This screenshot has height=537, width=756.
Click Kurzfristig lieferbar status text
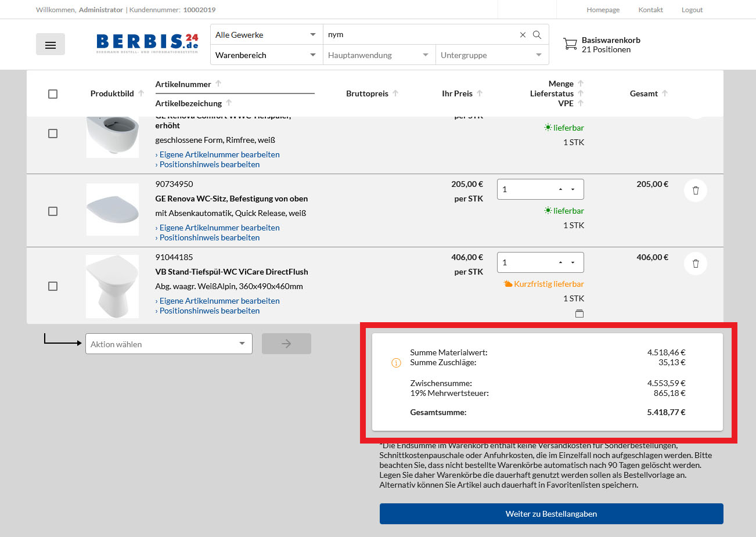point(549,284)
